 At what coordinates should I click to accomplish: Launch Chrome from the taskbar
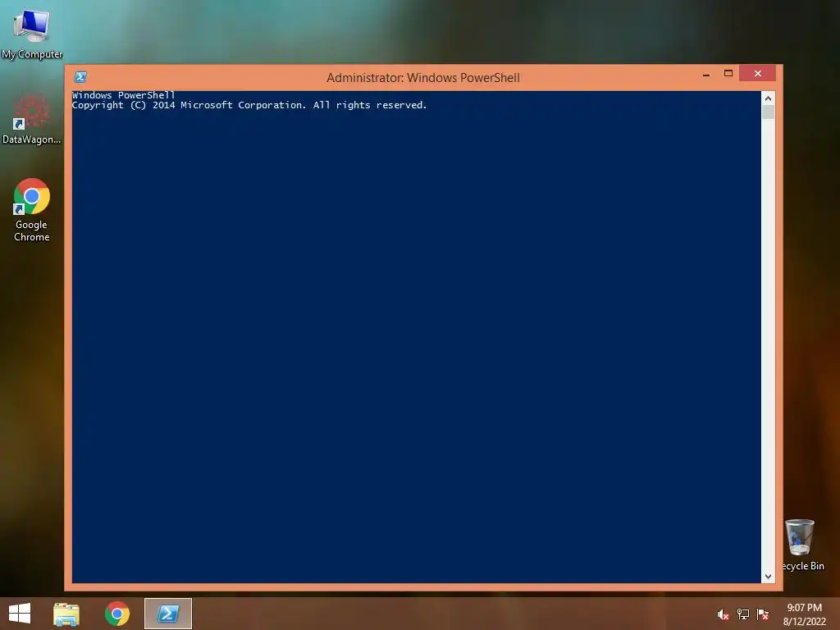coord(117,614)
